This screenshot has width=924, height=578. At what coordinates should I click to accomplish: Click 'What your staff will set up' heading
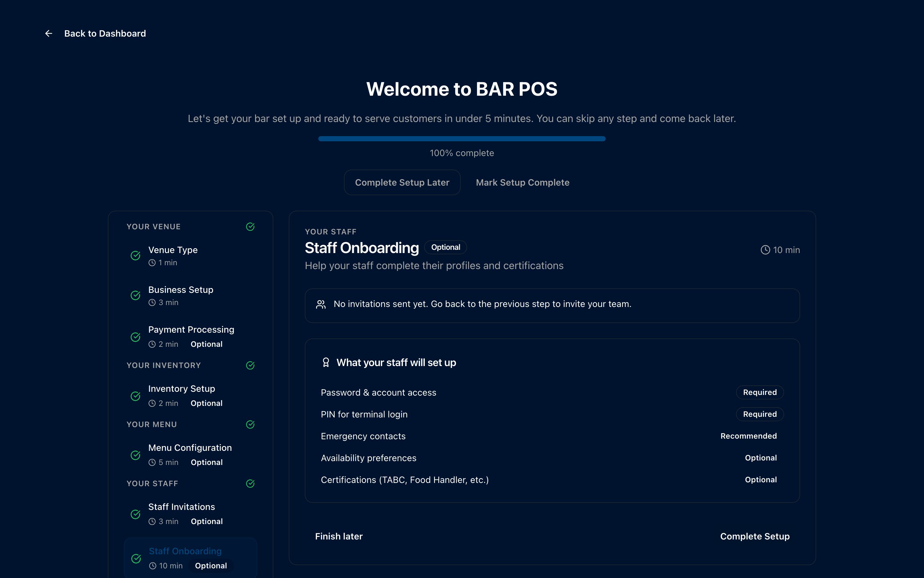pos(396,363)
